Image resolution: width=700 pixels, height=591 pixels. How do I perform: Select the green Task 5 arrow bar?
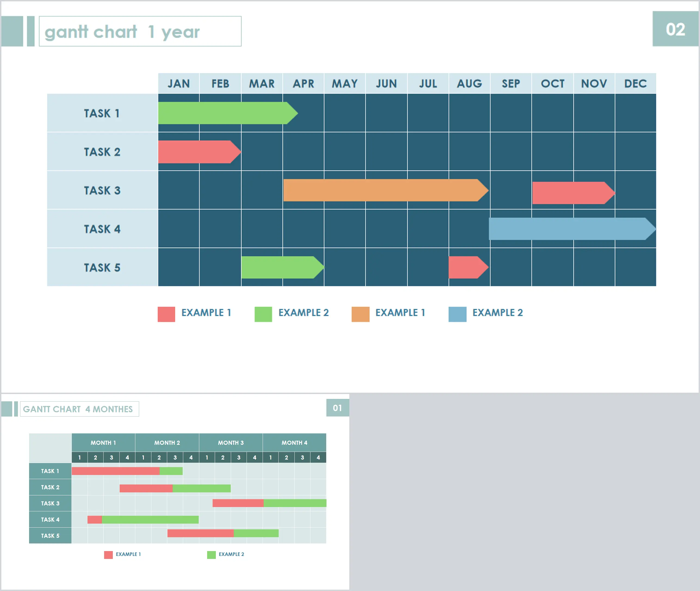(x=283, y=267)
